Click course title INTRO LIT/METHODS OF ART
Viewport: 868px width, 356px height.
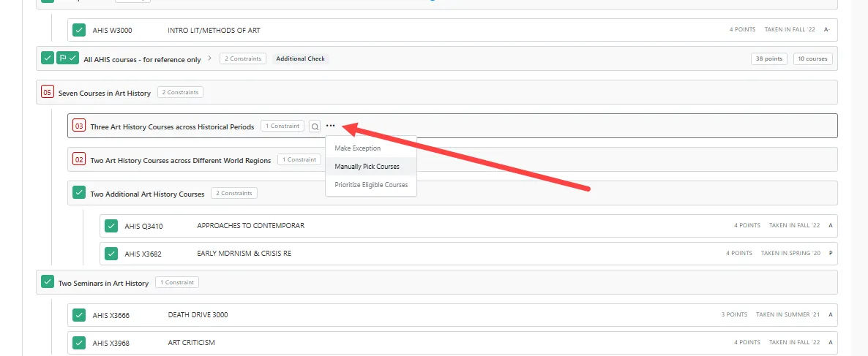(214, 31)
